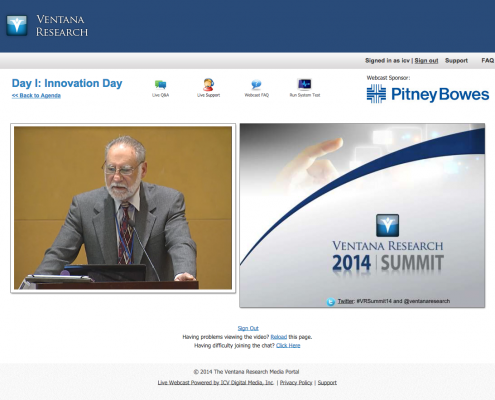
Task: Open the Live Webcast Powered by ICV Digital Media link
Action: click(x=216, y=383)
